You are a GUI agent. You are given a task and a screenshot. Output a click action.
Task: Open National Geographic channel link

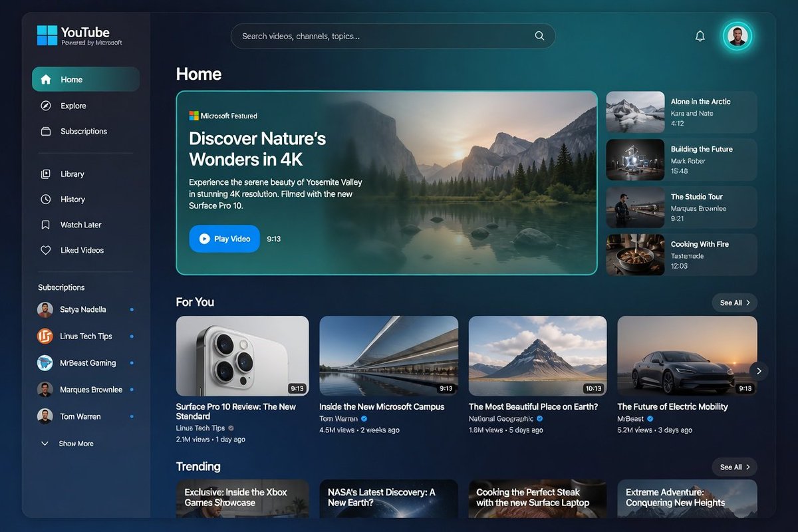point(501,419)
